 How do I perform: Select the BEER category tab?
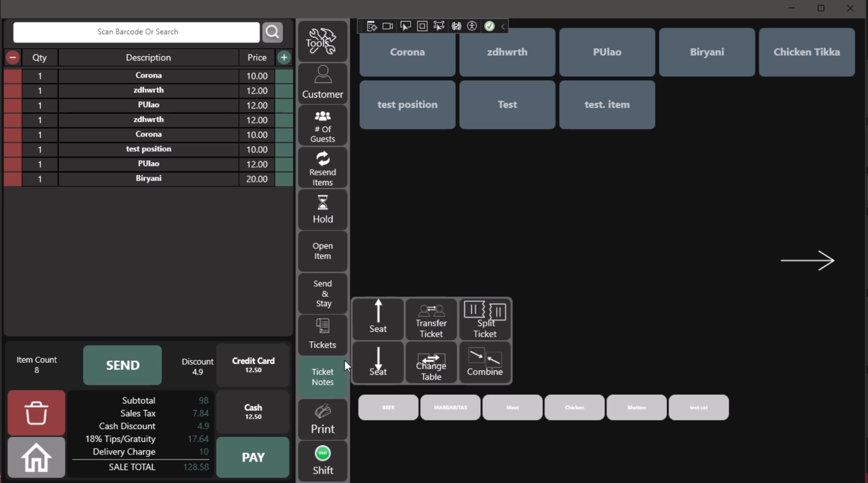click(x=388, y=407)
